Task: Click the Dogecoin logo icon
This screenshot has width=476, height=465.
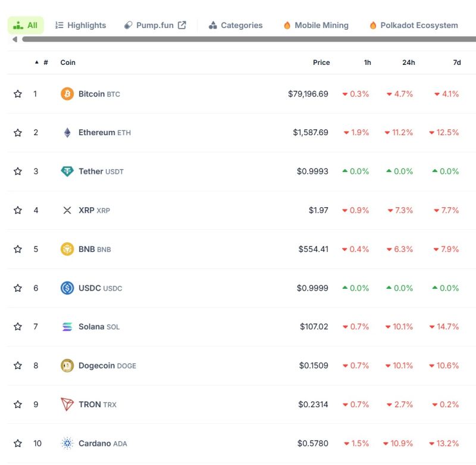Action: click(67, 366)
